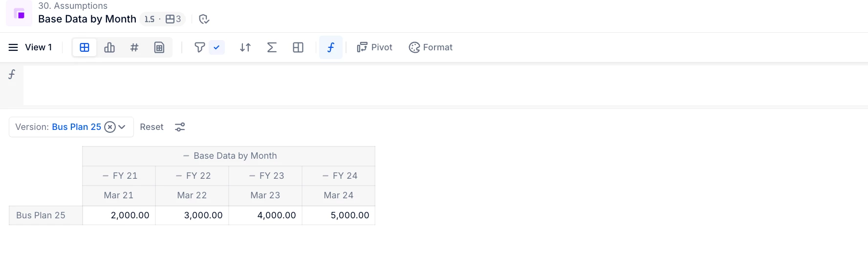
Task: Open the Format option
Action: click(431, 47)
